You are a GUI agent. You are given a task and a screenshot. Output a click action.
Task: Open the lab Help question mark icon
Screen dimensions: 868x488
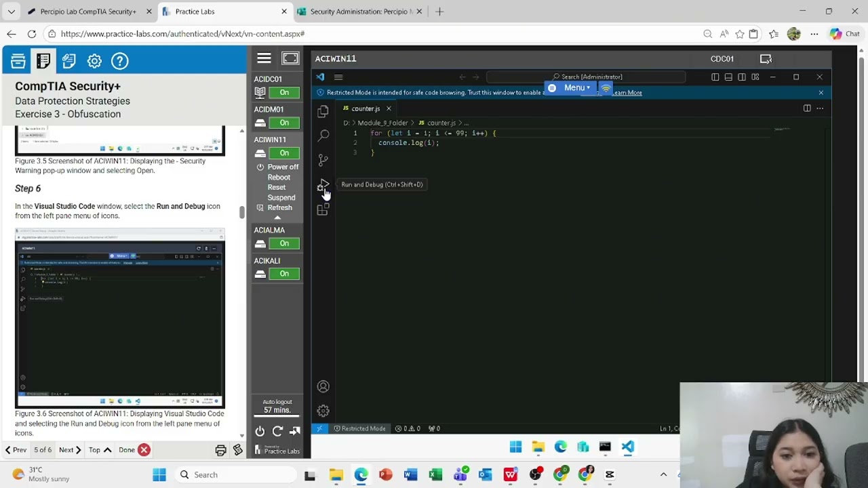point(120,61)
